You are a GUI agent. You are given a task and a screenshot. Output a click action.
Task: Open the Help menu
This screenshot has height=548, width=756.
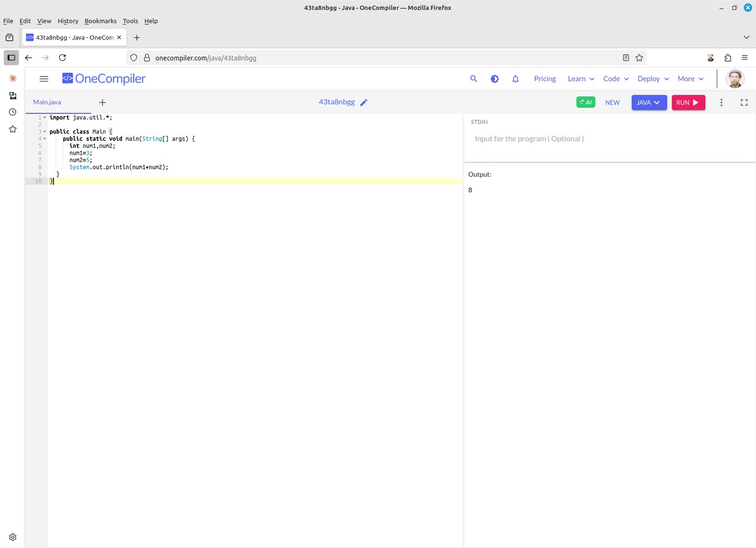click(151, 21)
